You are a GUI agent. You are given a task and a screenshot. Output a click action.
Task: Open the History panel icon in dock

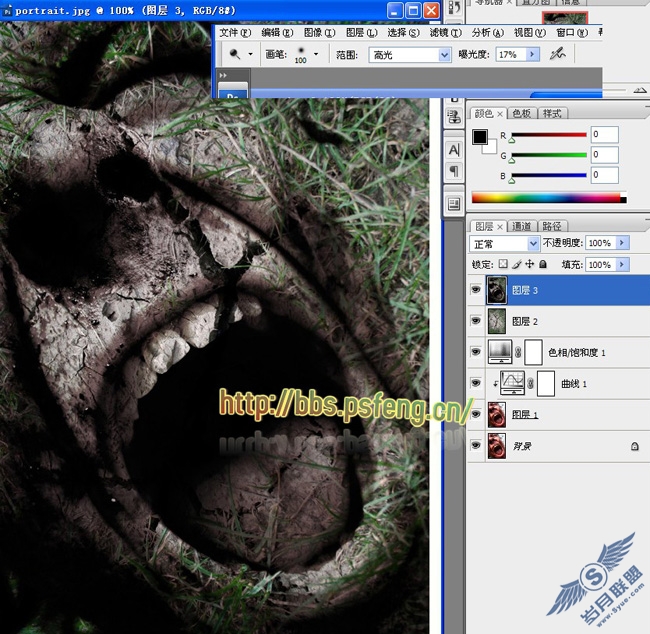[454, 8]
